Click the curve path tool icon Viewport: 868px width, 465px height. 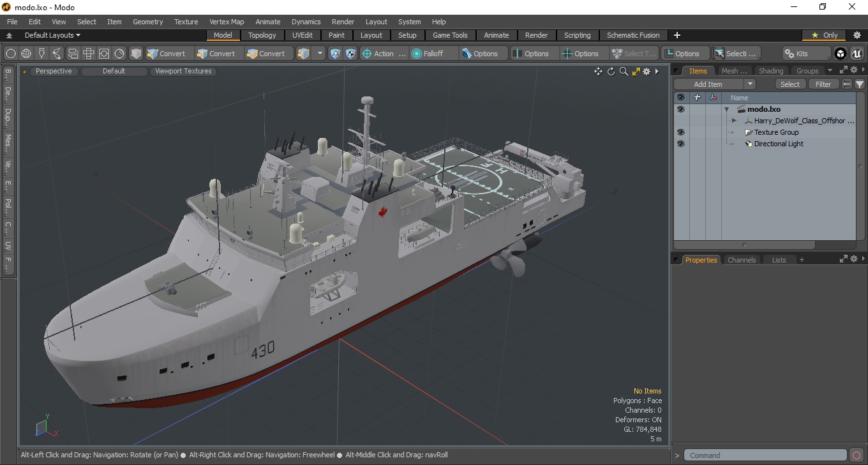click(57, 54)
